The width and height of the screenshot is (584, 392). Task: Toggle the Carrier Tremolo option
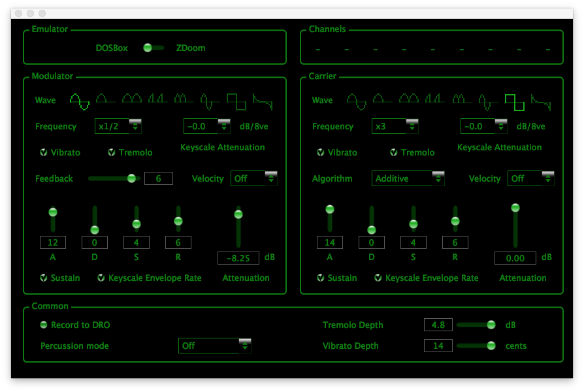click(x=394, y=152)
